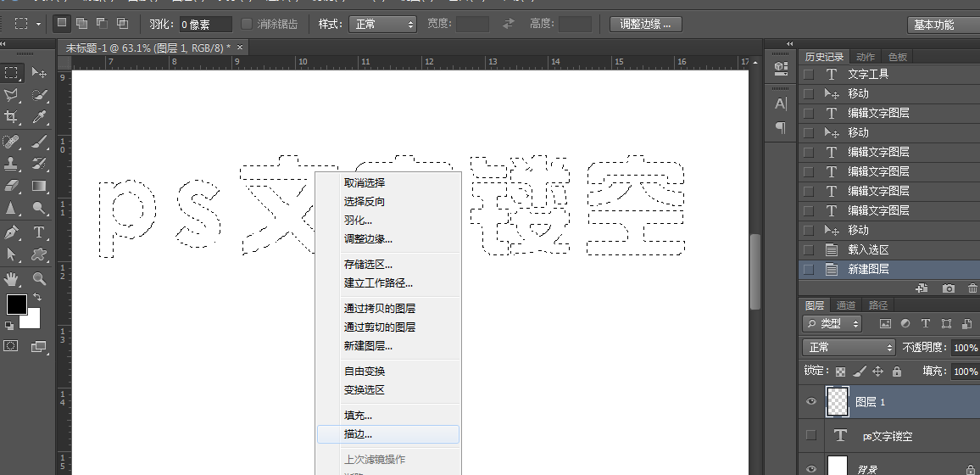The image size is (980, 475).
Task: Create new document from current state
Action: pos(921,288)
